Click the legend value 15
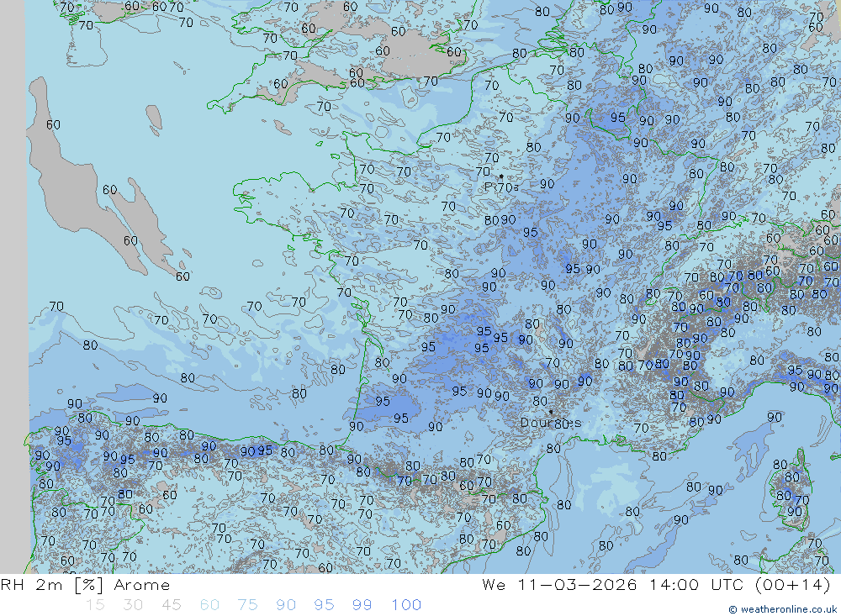 click(95, 605)
